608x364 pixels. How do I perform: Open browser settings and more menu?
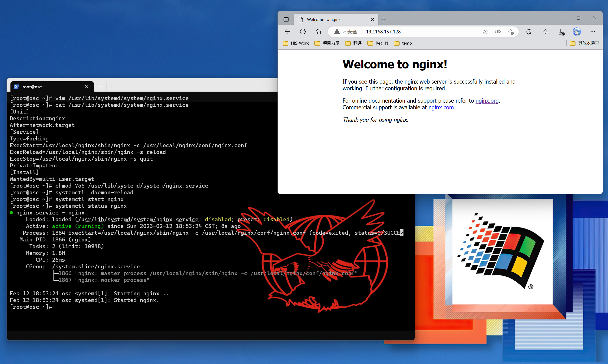(592, 32)
